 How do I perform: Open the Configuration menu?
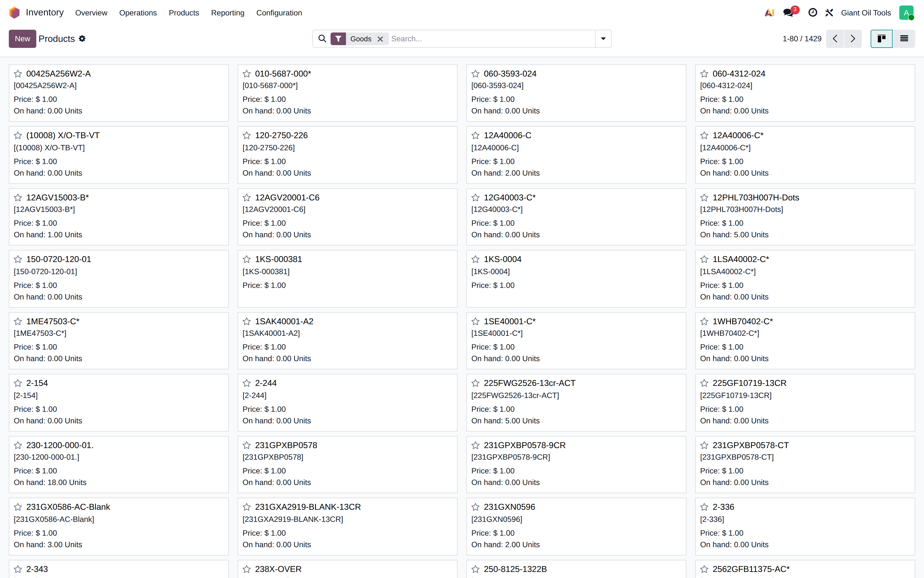(279, 13)
